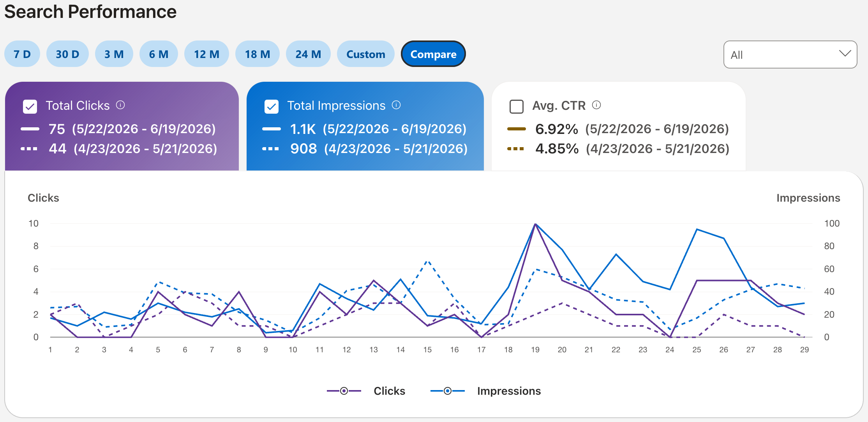Select the 7 D time range

(22, 54)
